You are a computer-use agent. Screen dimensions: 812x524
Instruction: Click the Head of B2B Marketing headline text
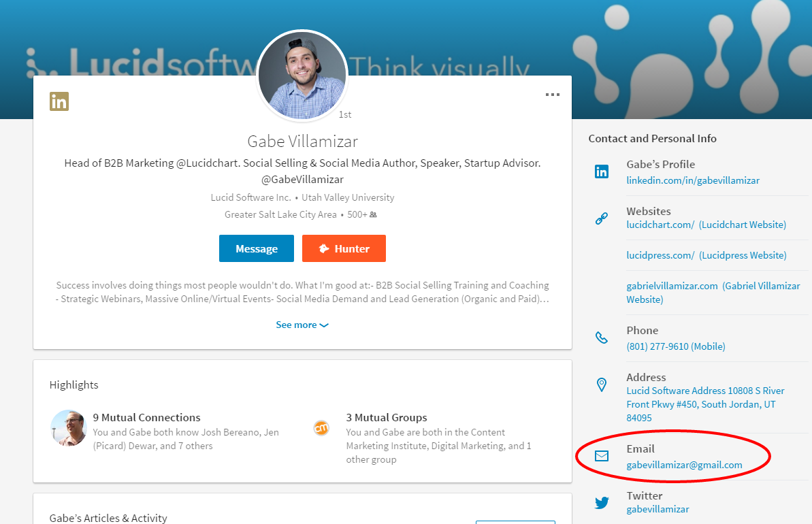tap(302, 171)
